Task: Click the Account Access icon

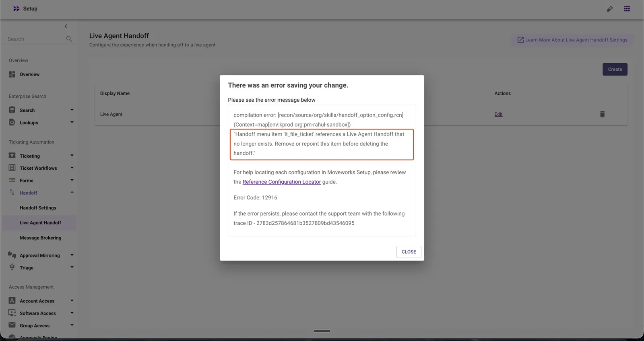Action: pos(12,300)
